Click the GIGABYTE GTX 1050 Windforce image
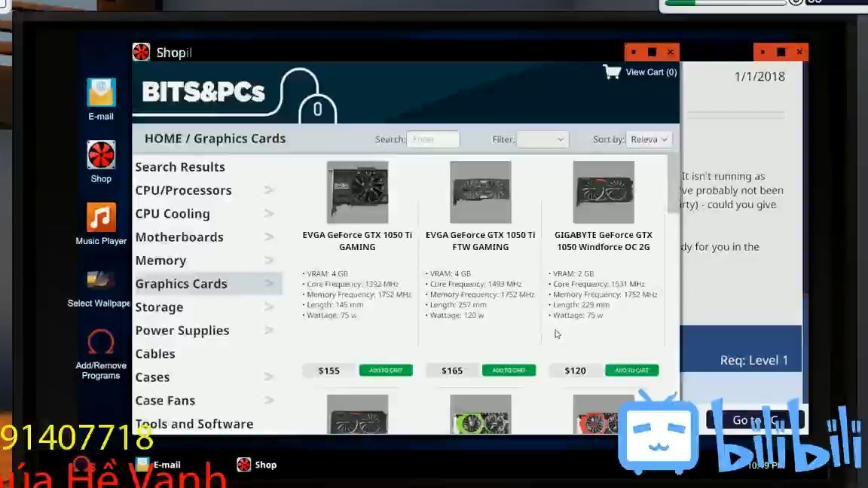The image size is (868, 488). (604, 192)
